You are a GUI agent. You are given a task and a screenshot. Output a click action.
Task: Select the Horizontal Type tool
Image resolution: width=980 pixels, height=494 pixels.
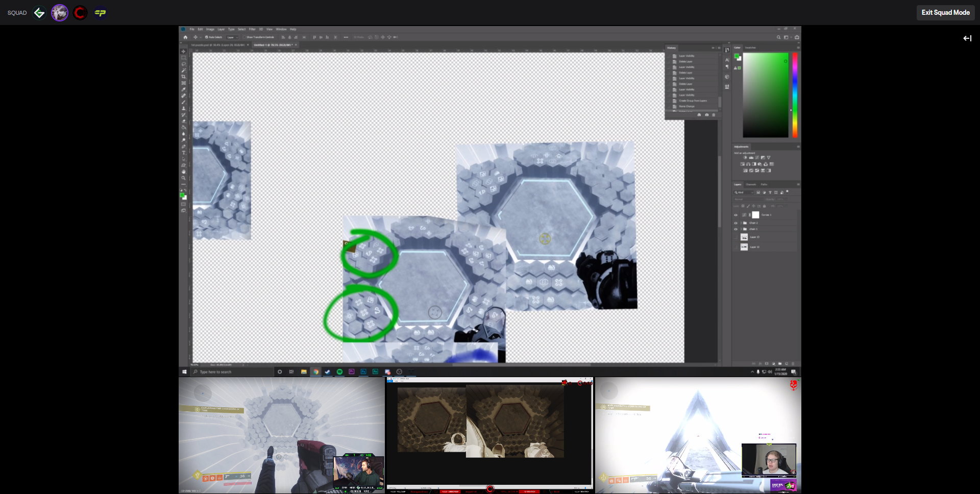pos(183,153)
